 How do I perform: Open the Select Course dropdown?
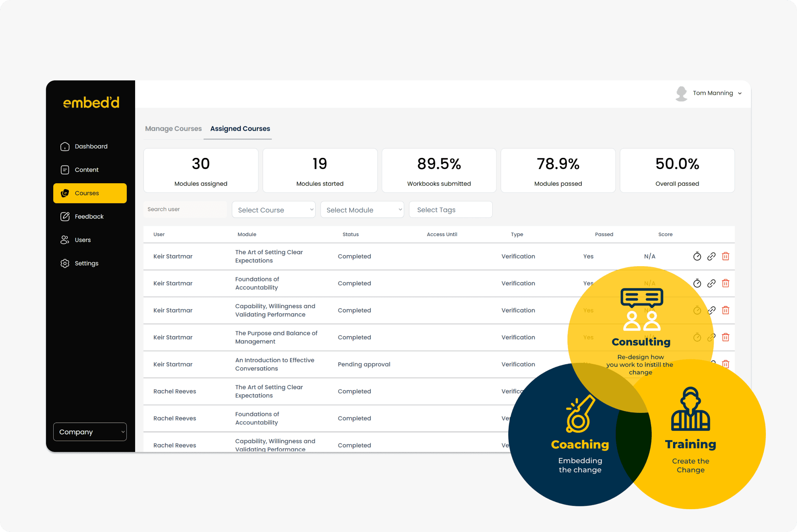tap(274, 210)
